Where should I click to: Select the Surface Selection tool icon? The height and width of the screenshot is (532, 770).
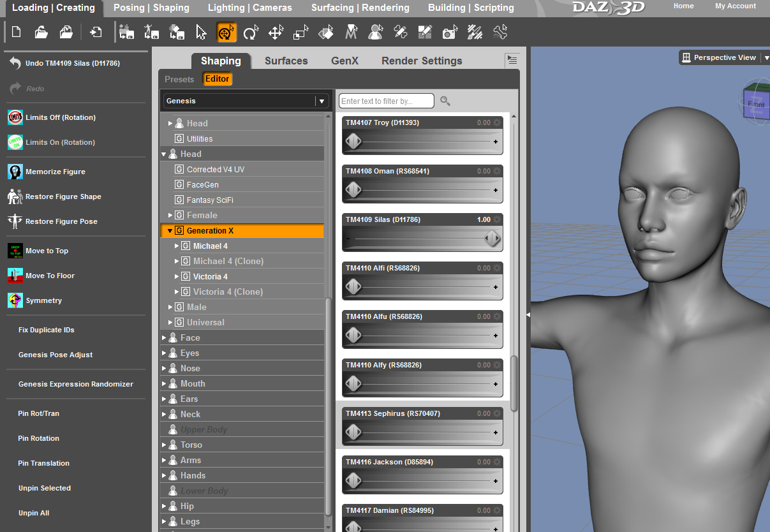point(325,32)
